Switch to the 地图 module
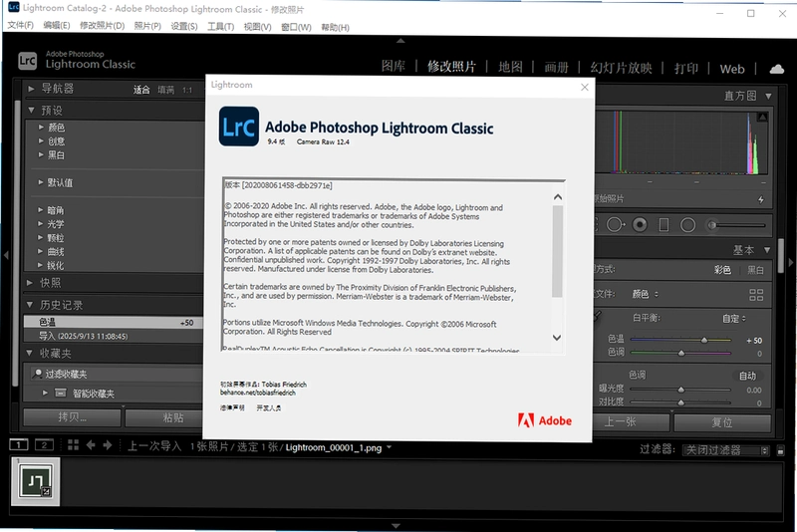The height and width of the screenshot is (532, 797). tap(510, 67)
